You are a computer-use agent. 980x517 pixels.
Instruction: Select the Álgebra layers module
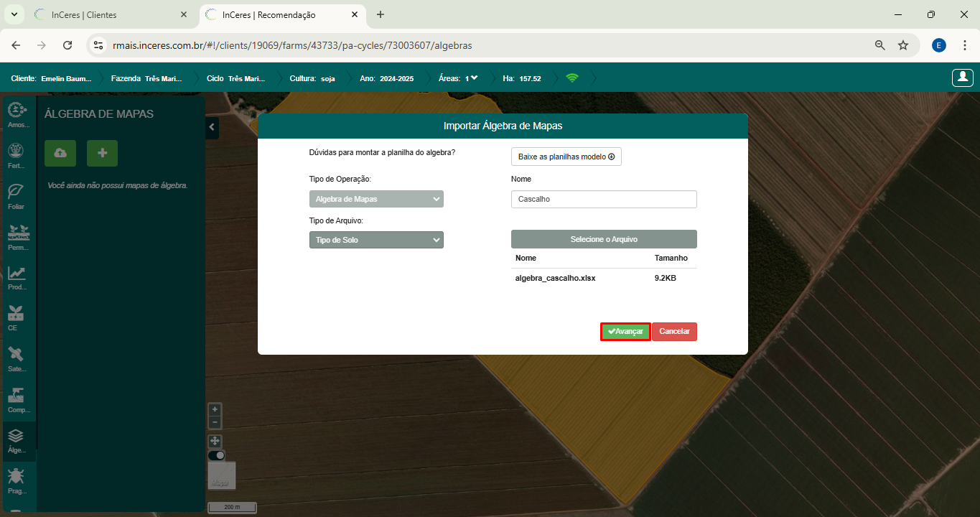[x=17, y=441]
